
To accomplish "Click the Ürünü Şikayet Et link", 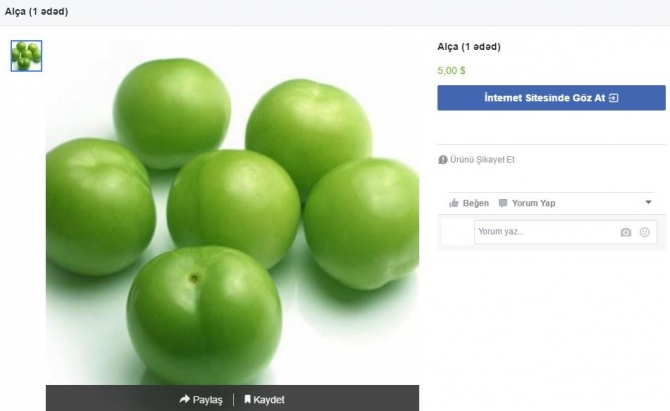I will (482, 160).
